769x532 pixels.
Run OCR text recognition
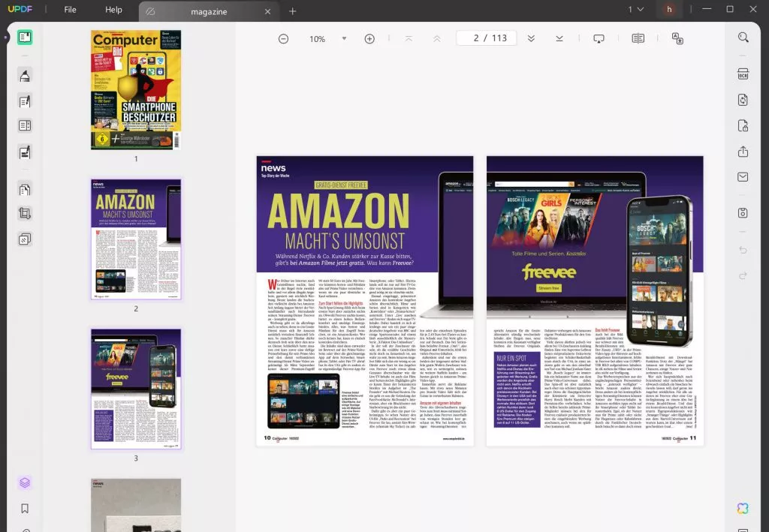pos(743,74)
